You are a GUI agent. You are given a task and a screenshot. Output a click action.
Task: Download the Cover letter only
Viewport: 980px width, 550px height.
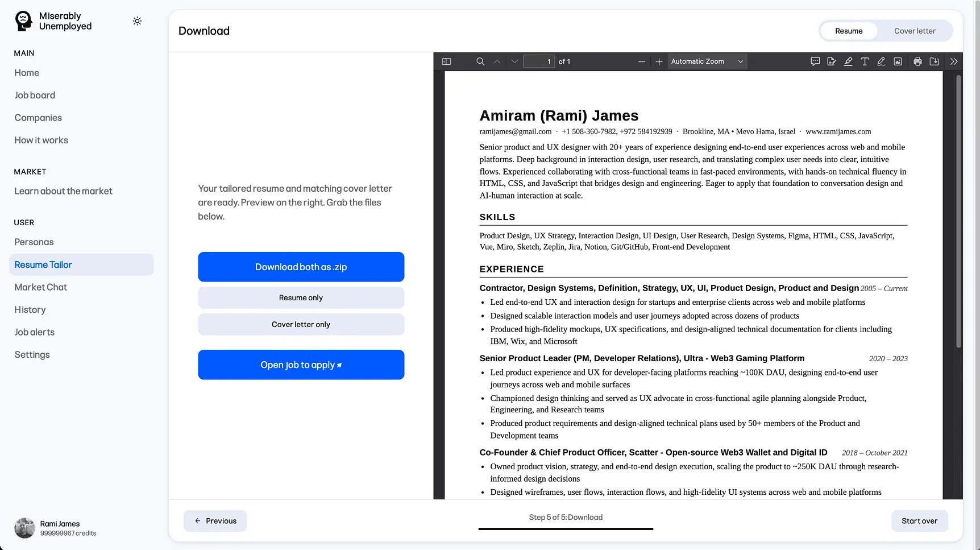tap(301, 324)
